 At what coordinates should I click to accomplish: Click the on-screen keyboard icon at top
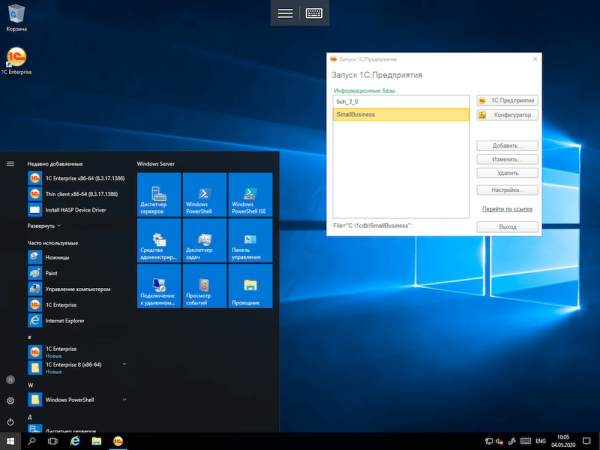click(x=314, y=13)
